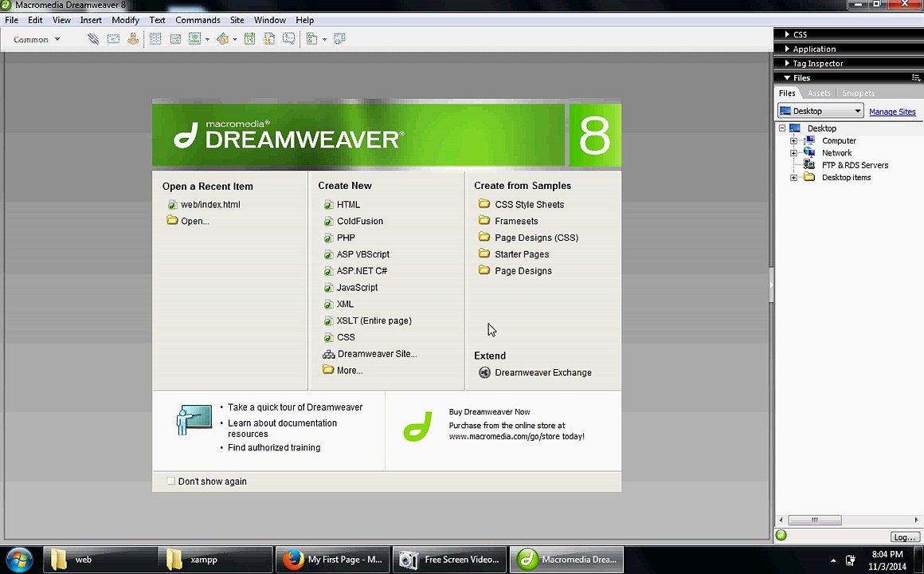Viewport: 924px width, 574px height.
Task: Click the Files panel horizontal scrollbar thumb
Action: click(x=814, y=520)
